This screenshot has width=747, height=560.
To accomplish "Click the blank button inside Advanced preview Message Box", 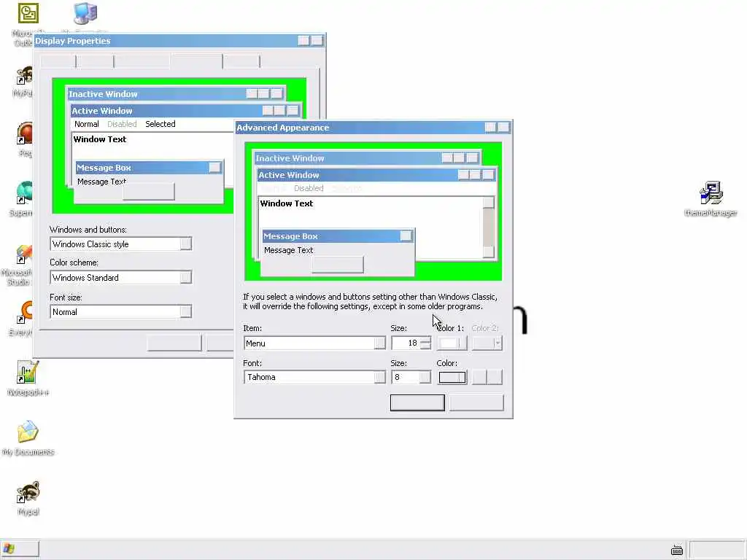I will click(x=337, y=264).
